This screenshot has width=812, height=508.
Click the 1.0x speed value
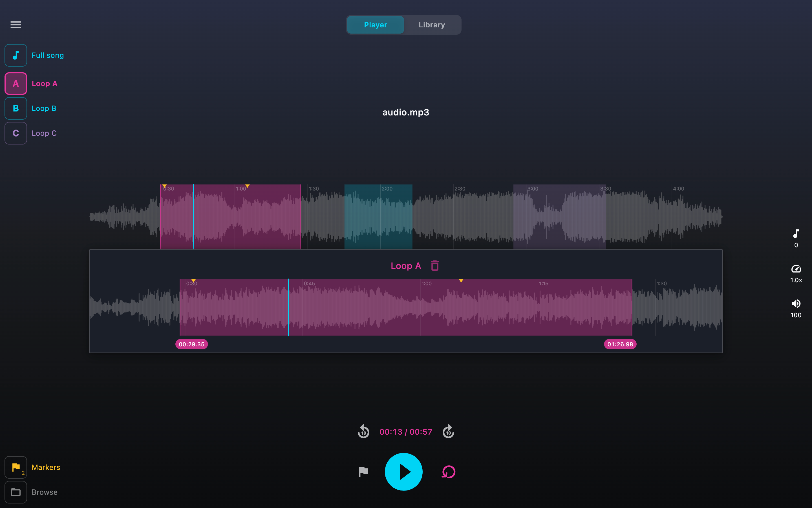pos(796,280)
